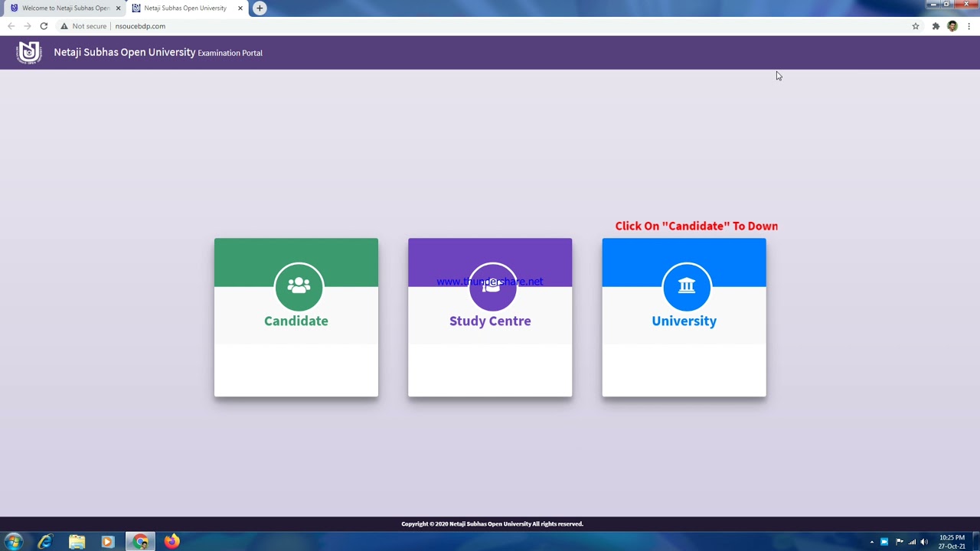Click the Netaji Subhas Open University header title
Image resolution: width=980 pixels, height=551 pixels.
tap(124, 52)
